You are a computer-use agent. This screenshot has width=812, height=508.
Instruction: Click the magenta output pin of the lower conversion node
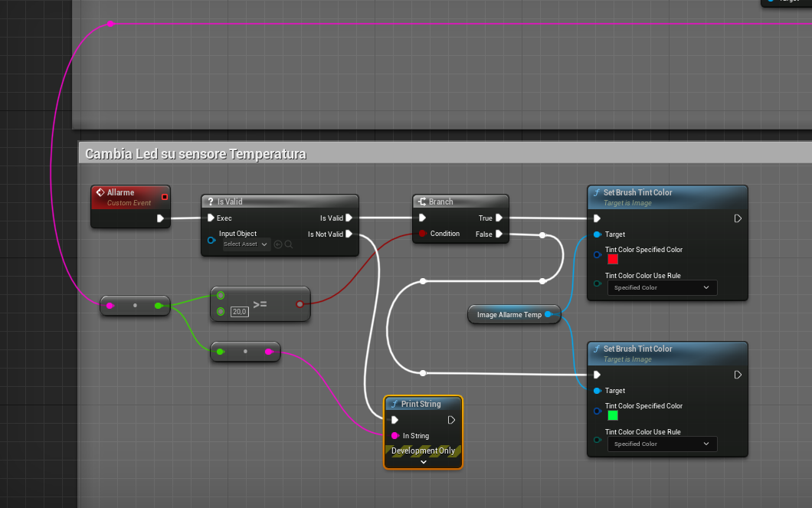pyautogui.click(x=268, y=352)
